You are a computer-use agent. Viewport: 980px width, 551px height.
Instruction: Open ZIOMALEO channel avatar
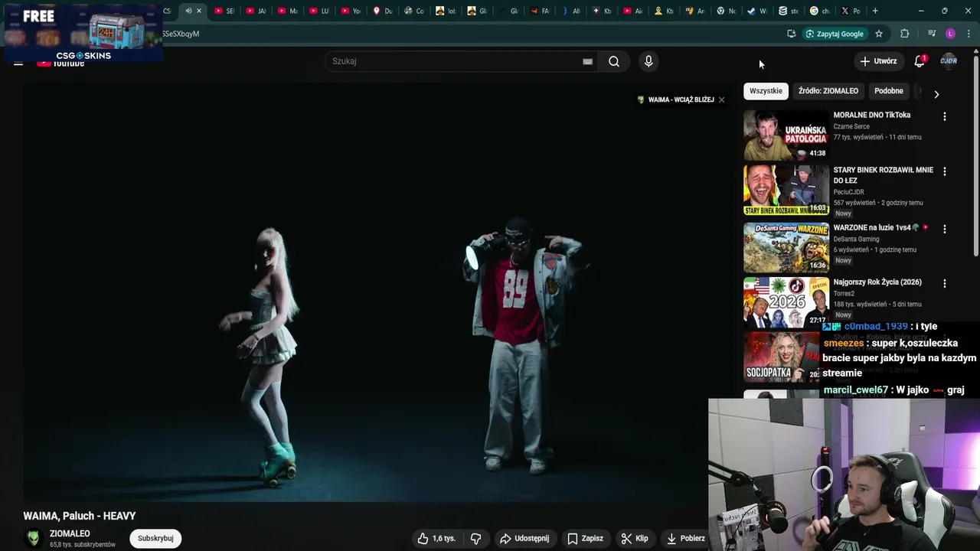click(x=33, y=539)
